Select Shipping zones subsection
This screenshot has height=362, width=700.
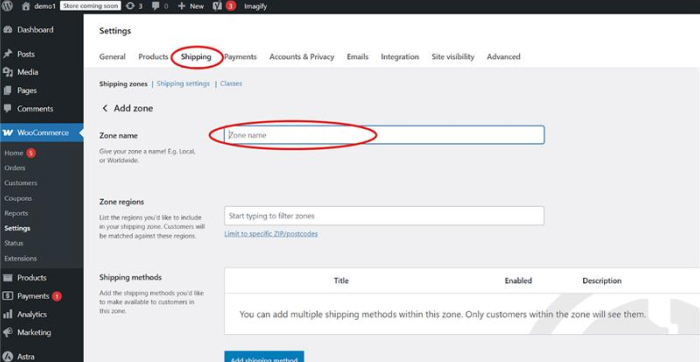pos(123,83)
